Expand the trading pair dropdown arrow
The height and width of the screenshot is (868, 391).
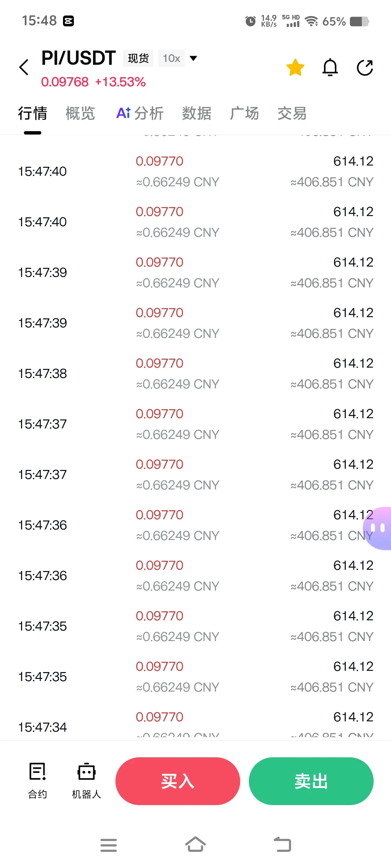click(x=193, y=58)
